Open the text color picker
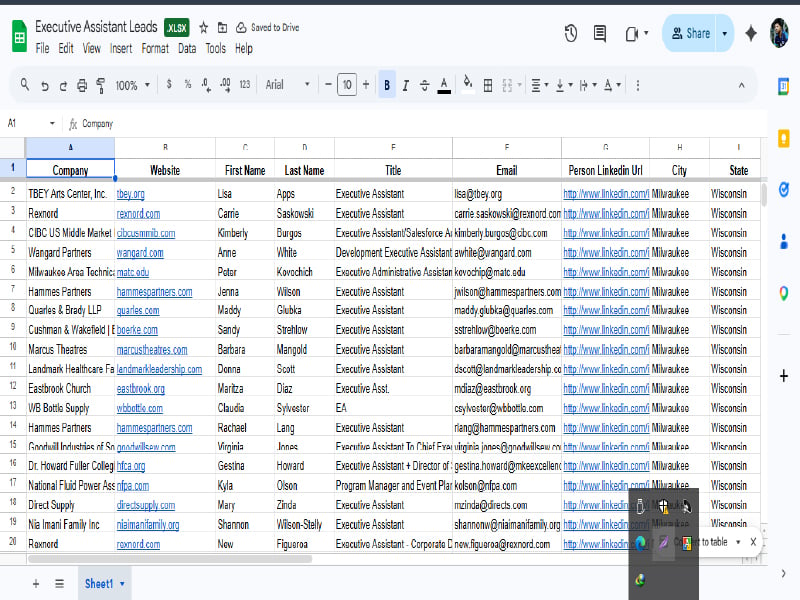 [444, 85]
